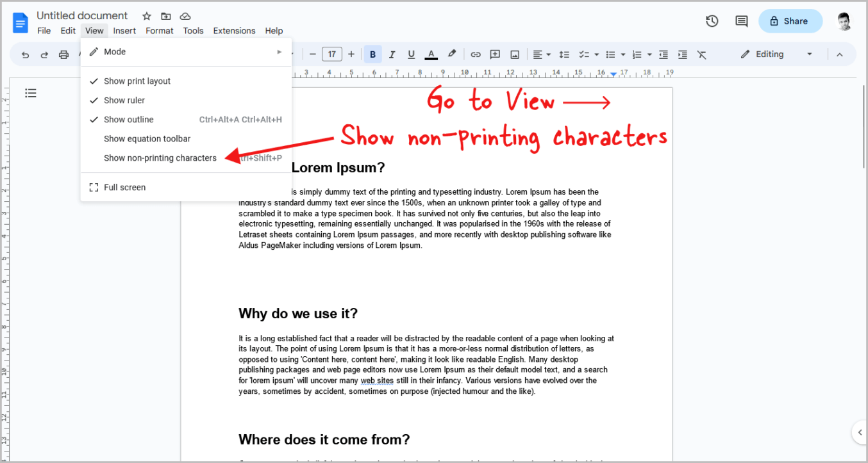The image size is (868, 463).
Task: Click the decrease indent icon
Action: [x=664, y=54]
